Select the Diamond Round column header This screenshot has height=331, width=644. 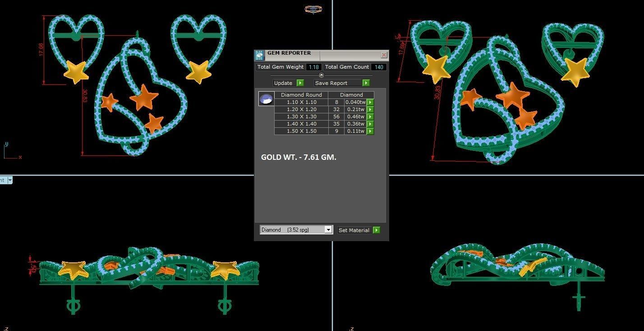pyautogui.click(x=301, y=95)
